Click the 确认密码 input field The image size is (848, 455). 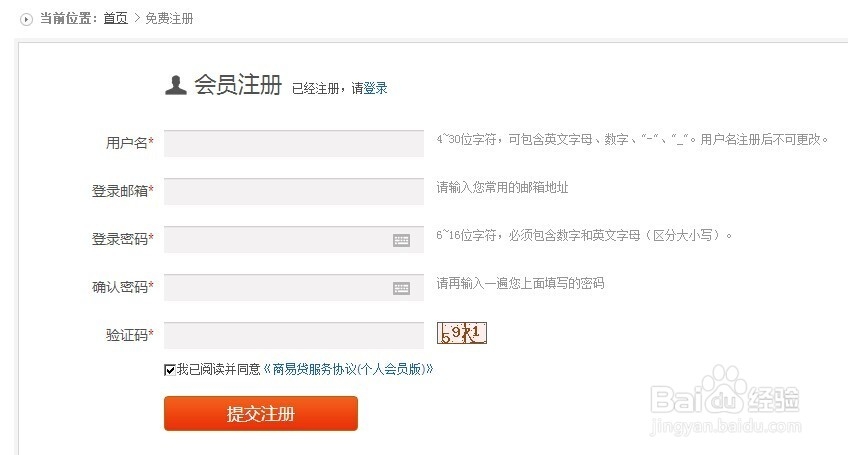pyautogui.click(x=275, y=287)
